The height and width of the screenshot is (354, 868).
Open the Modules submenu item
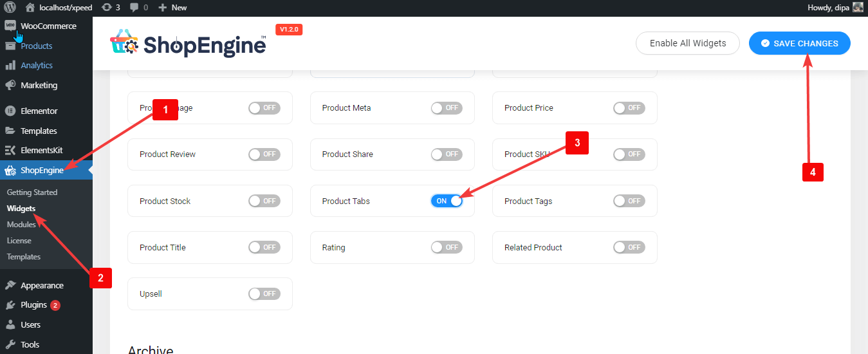[21, 225]
